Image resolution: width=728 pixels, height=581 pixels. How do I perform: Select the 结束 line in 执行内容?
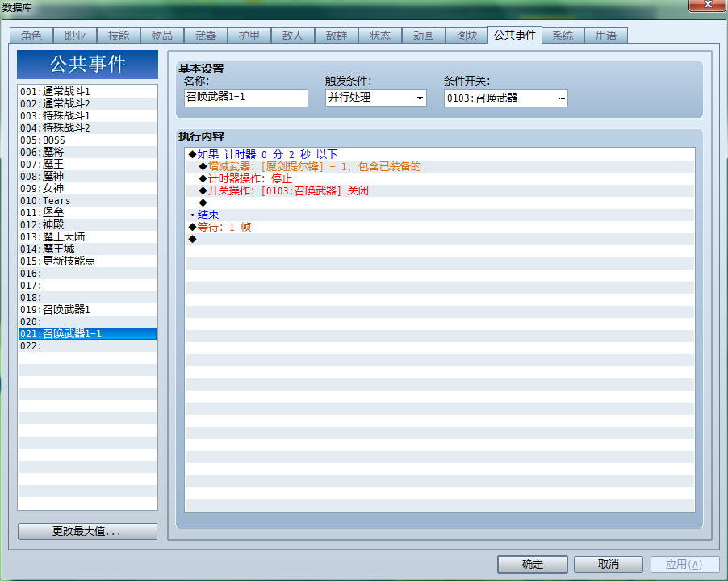pyautogui.click(x=440, y=215)
